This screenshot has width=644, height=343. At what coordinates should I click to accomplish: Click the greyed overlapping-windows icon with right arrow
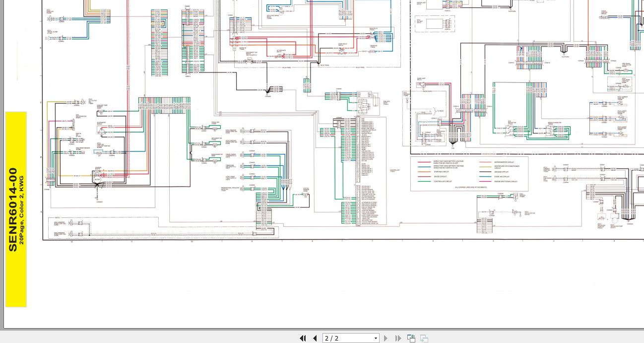tap(424, 338)
